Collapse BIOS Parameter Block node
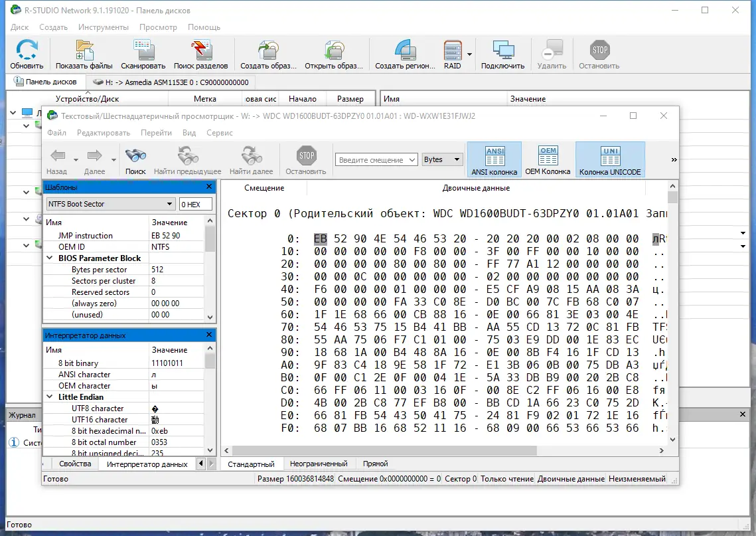This screenshot has width=756, height=536. point(49,258)
